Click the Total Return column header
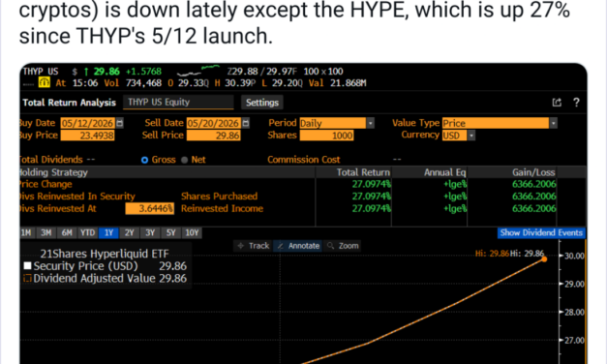This screenshot has height=364, width=607. coord(363,172)
